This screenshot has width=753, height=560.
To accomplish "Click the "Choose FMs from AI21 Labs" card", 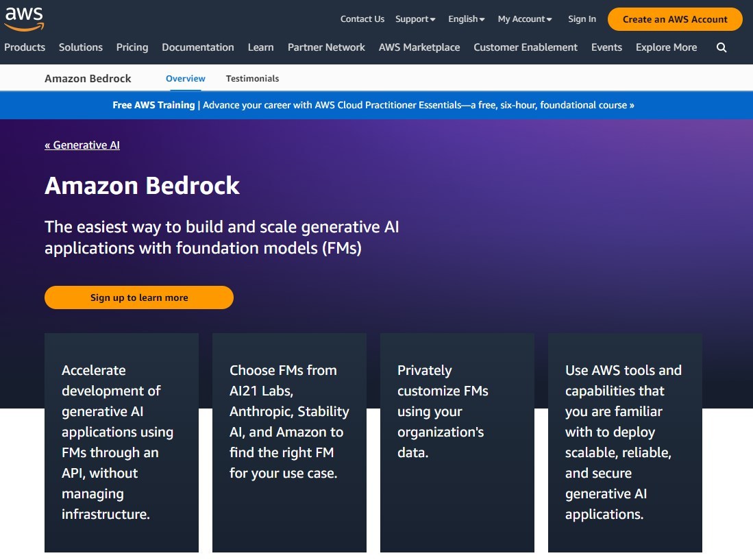I will point(289,442).
